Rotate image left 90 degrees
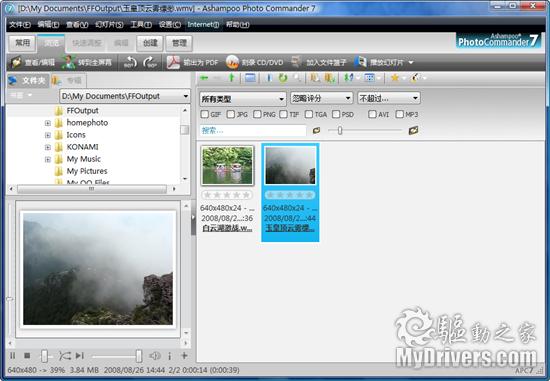The width and height of the screenshot is (550, 381). 130,62
